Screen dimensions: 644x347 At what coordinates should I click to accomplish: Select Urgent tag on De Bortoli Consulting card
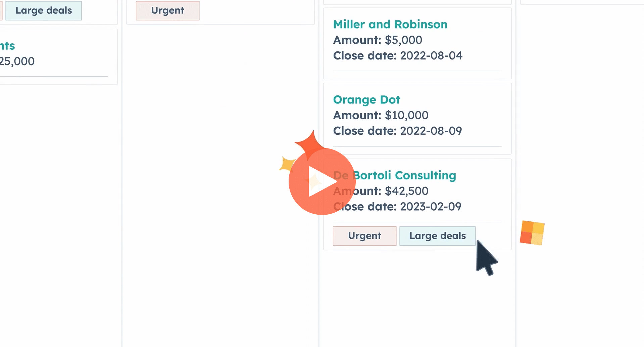click(364, 236)
